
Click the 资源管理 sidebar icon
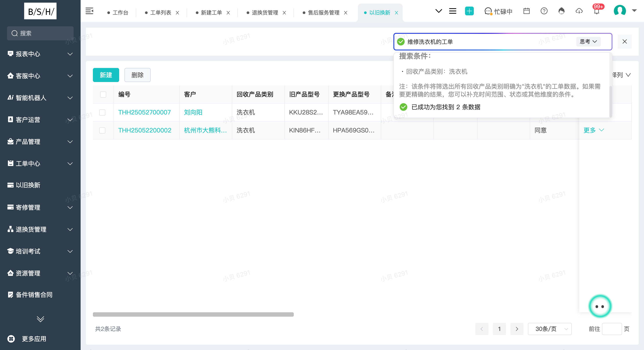(x=10, y=273)
